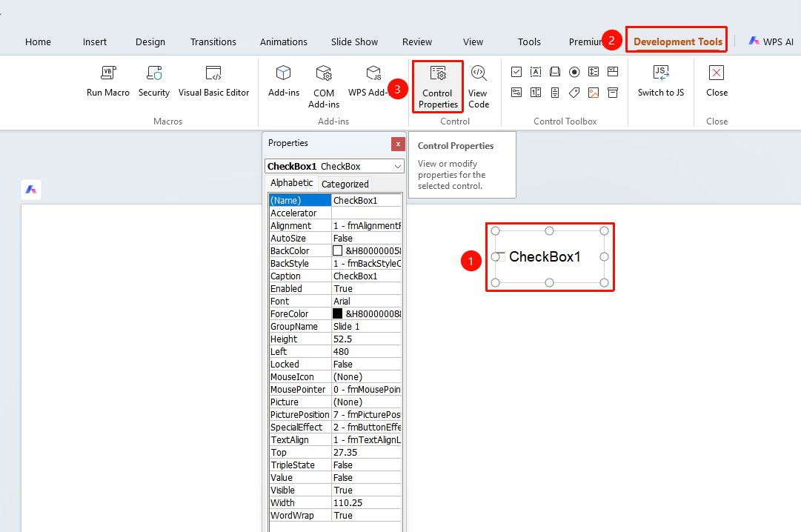
Task: Open the Animations ribbon tab
Action: (284, 42)
